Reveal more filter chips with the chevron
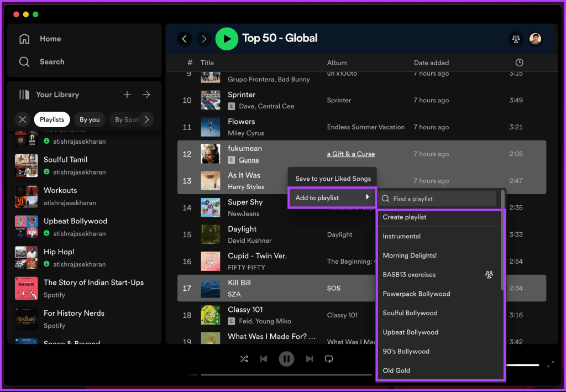This screenshot has width=566, height=392. tap(146, 119)
